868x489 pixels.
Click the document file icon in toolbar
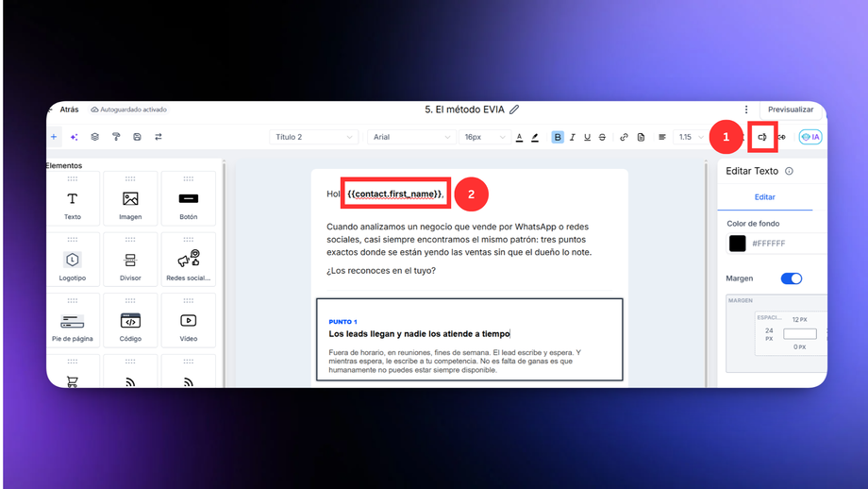point(641,137)
